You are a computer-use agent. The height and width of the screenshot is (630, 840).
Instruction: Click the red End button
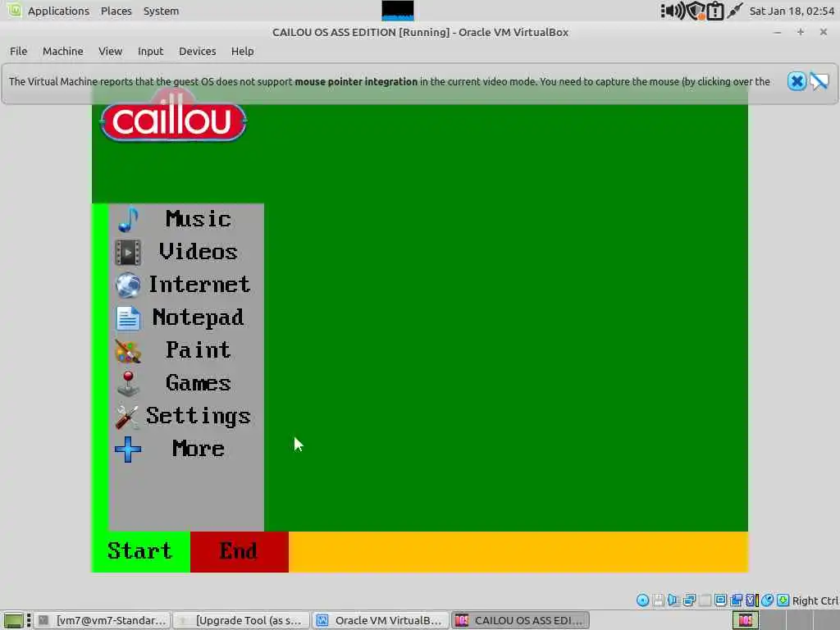240,552
